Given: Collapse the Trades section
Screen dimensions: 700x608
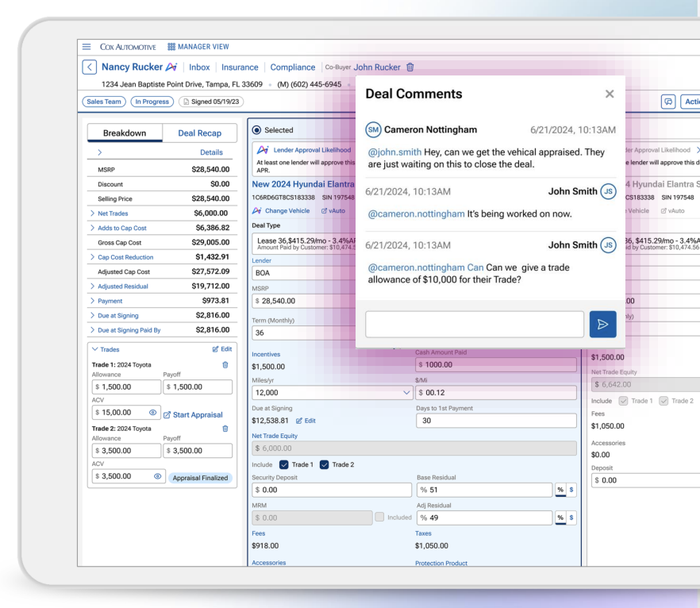Looking at the screenshot, I should (94, 349).
